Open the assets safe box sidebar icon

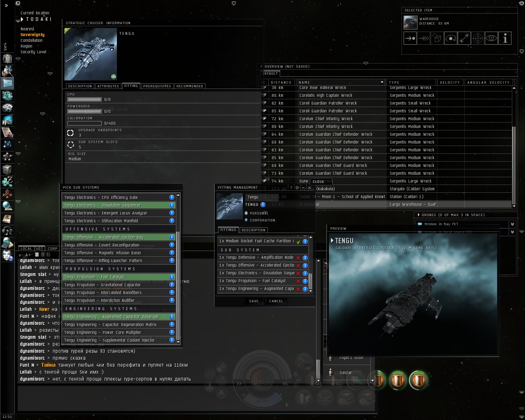[x=7, y=169]
